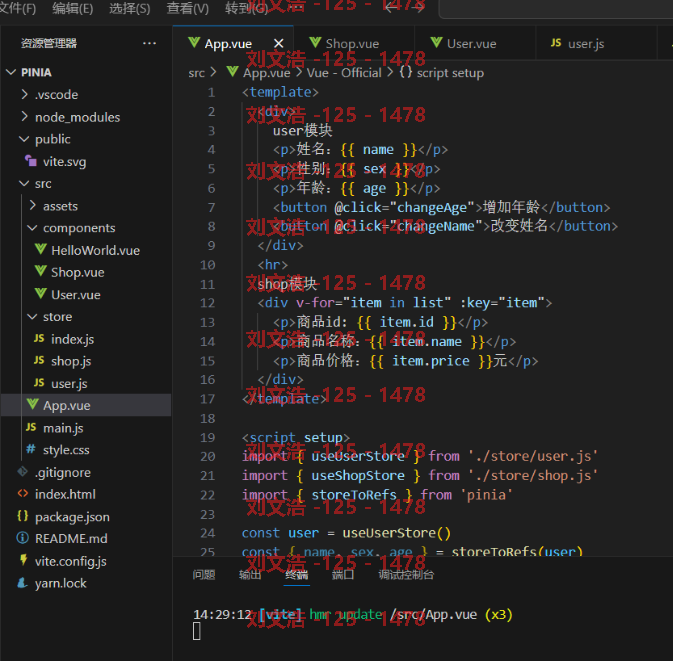Viewport: 673px width, 661px height.
Task: Click the src breadcrumb segment
Action: point(197,73)
